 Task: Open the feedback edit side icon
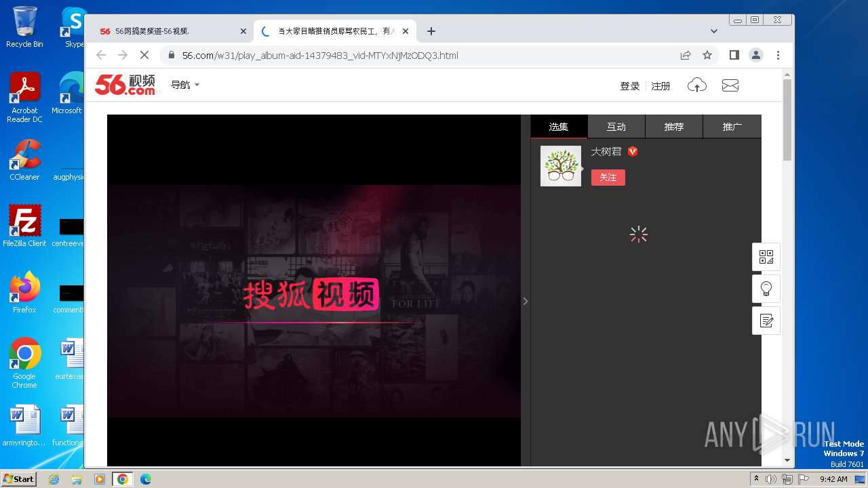[x=766, y=321]
